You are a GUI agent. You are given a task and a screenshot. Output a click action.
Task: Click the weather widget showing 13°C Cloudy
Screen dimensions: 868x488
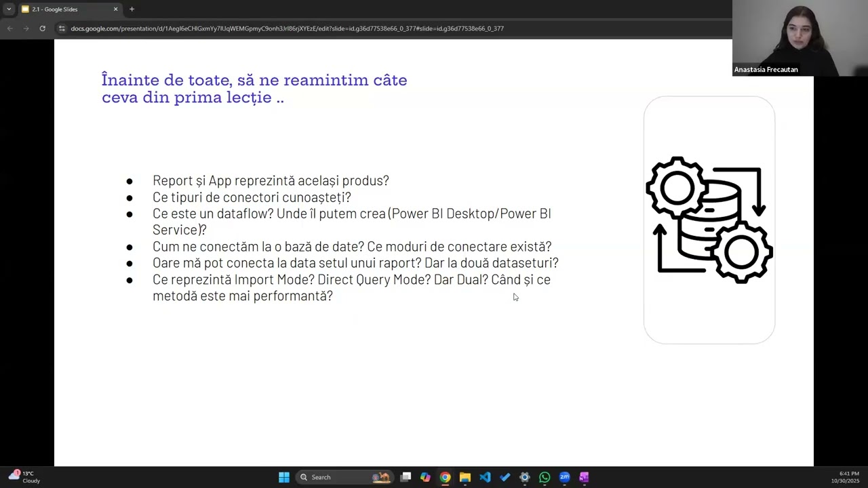(x=24, y=477)
